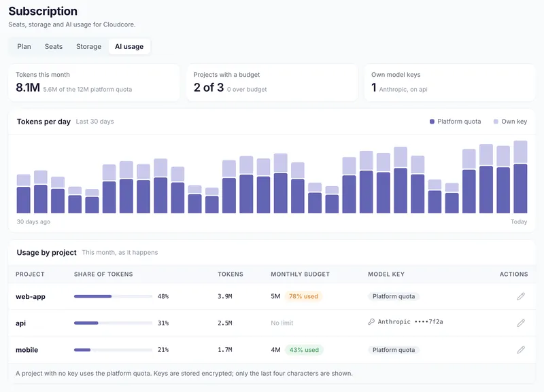544x392 pixels.
Task: Click the Own model keys card
Action: [x=449, y=82]
